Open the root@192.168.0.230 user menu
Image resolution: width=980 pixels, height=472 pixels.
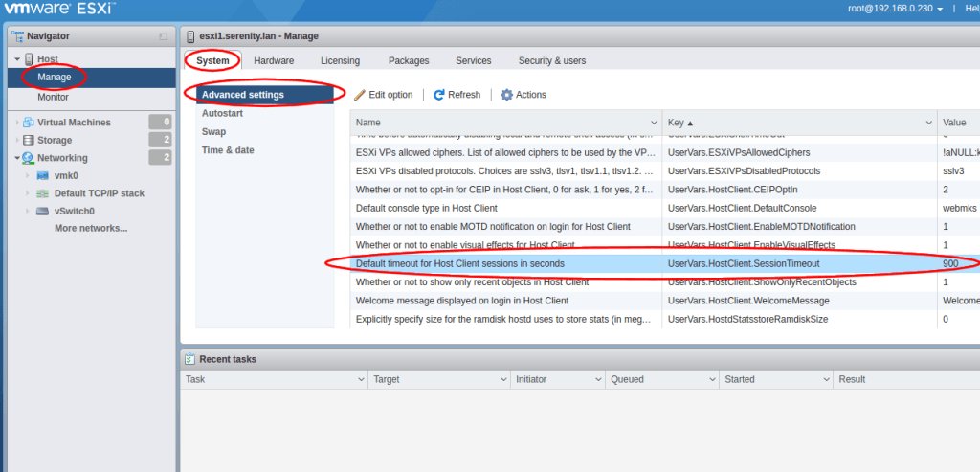[895, 8]
